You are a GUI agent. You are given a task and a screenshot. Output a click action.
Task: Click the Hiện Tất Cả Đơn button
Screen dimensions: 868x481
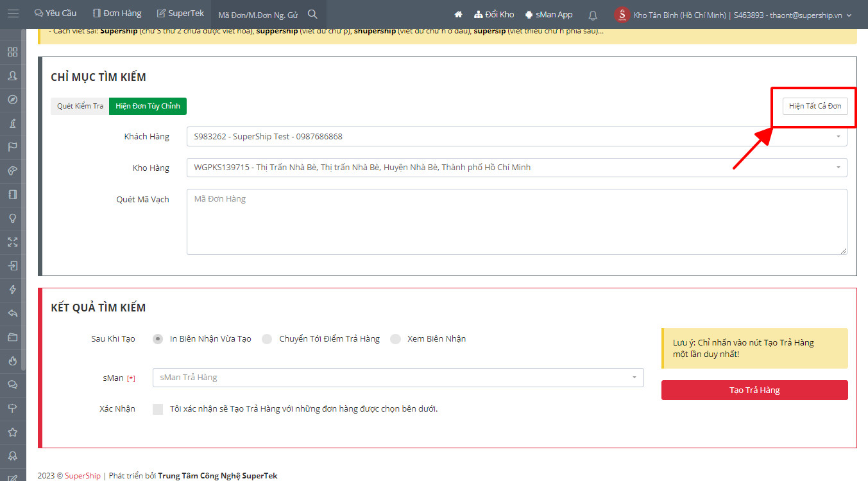[815, 106]
